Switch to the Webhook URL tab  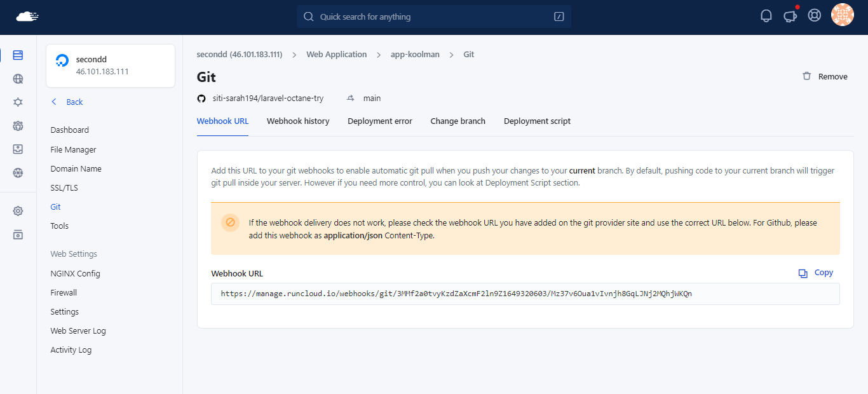tap(223, 121)
